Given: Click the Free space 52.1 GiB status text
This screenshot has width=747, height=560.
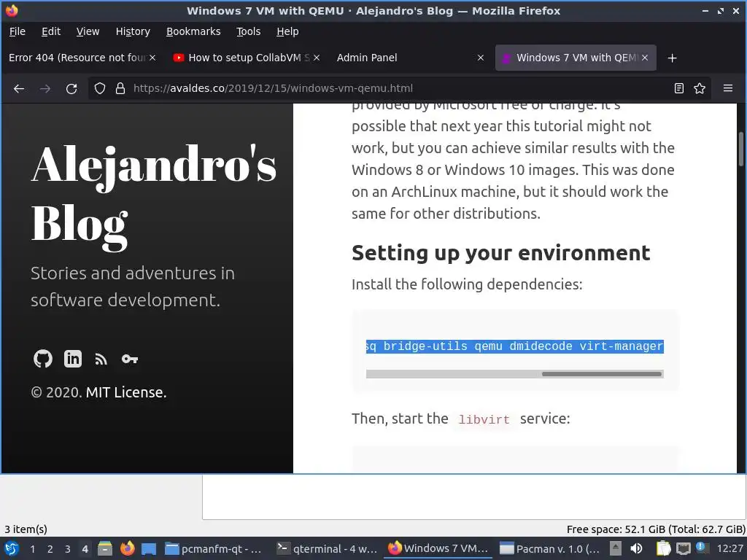Looking at the screenshot, I should click(656, 529).
